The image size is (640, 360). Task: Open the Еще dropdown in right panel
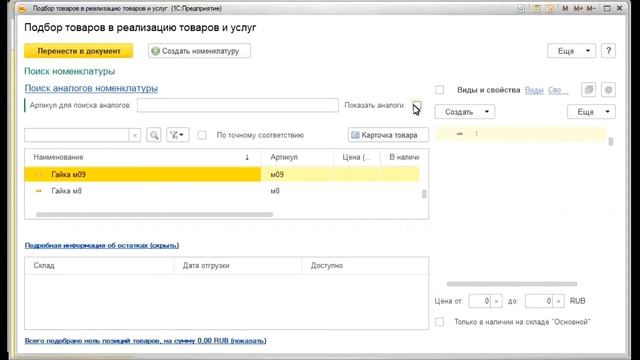[591, 111]
